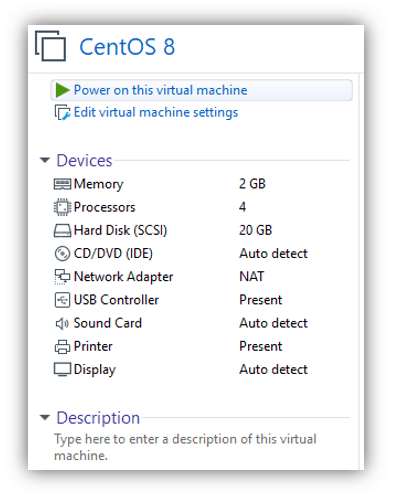Select the Display device label
Screen dimensions: 401x497
(95, 370)
